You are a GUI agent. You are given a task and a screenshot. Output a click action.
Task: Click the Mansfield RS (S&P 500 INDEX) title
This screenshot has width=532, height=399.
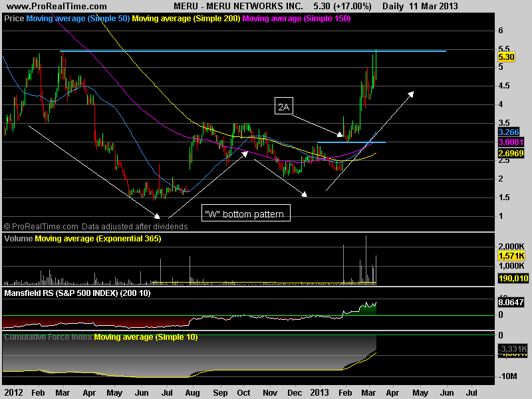pos(77,293)
